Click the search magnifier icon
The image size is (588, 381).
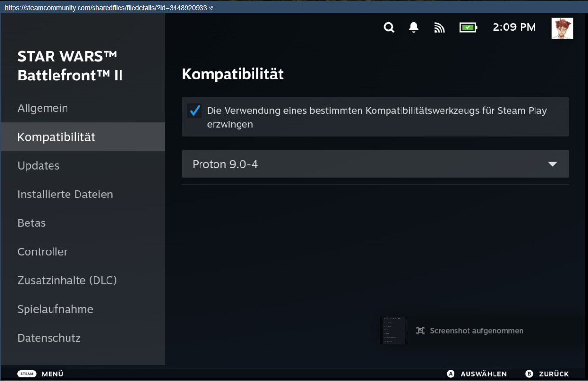coord(389,27)
